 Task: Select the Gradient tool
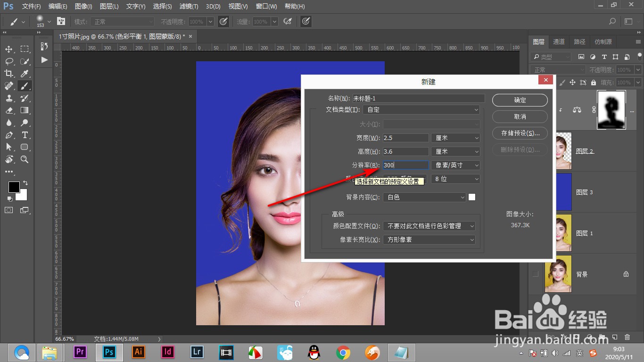[25, 110]
